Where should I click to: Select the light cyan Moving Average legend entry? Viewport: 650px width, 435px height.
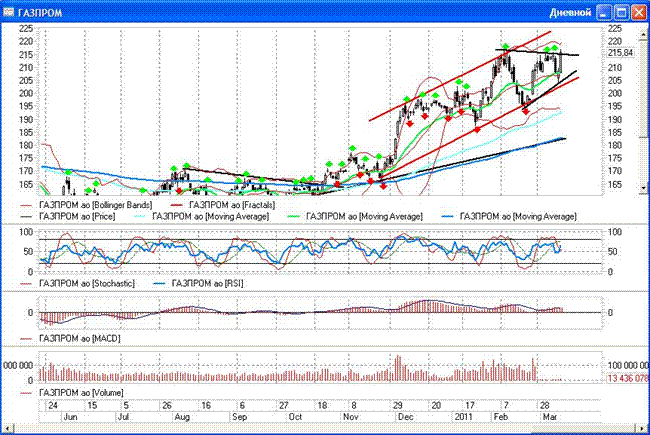coord(203,216)
